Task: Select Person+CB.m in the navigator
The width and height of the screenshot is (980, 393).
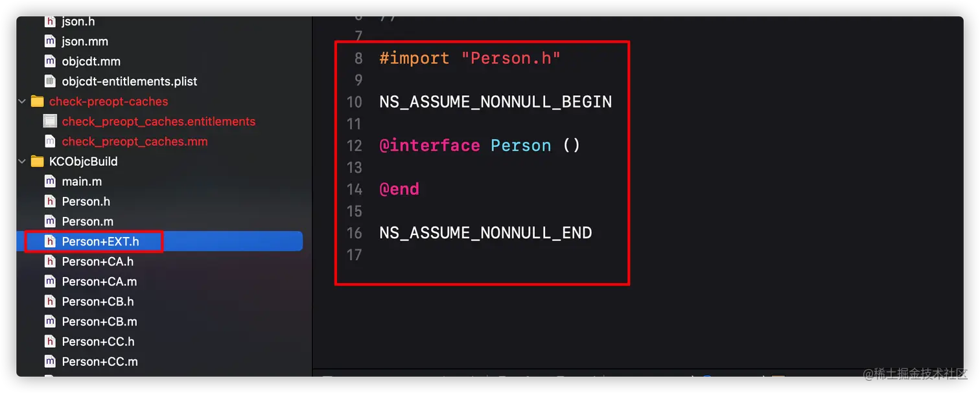Action: point(99,322)
